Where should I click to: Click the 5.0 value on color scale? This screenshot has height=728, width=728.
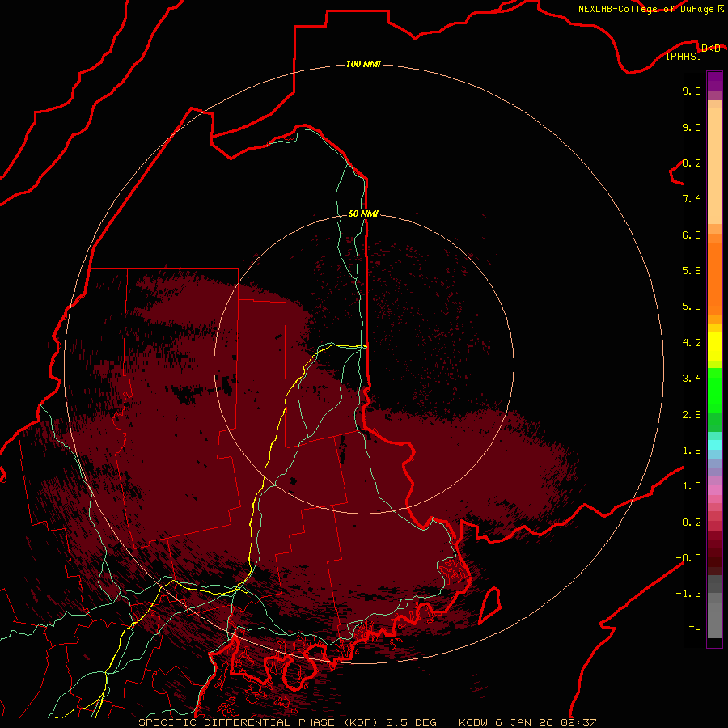click(692, 307)
